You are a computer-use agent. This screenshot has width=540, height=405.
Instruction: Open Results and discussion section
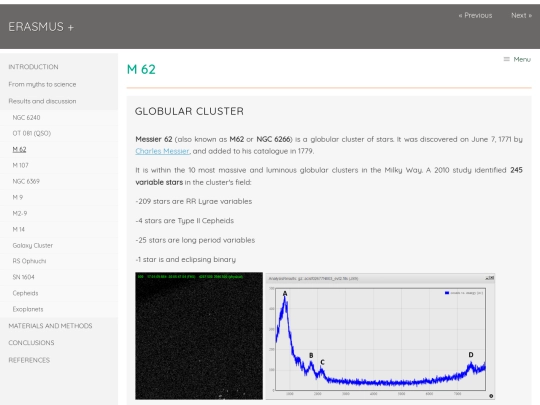coord(42,101)
